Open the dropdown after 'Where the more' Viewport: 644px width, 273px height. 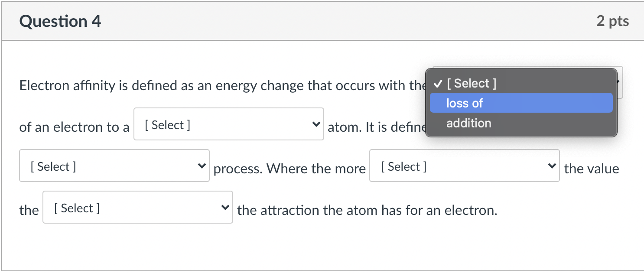pos(464,166)
